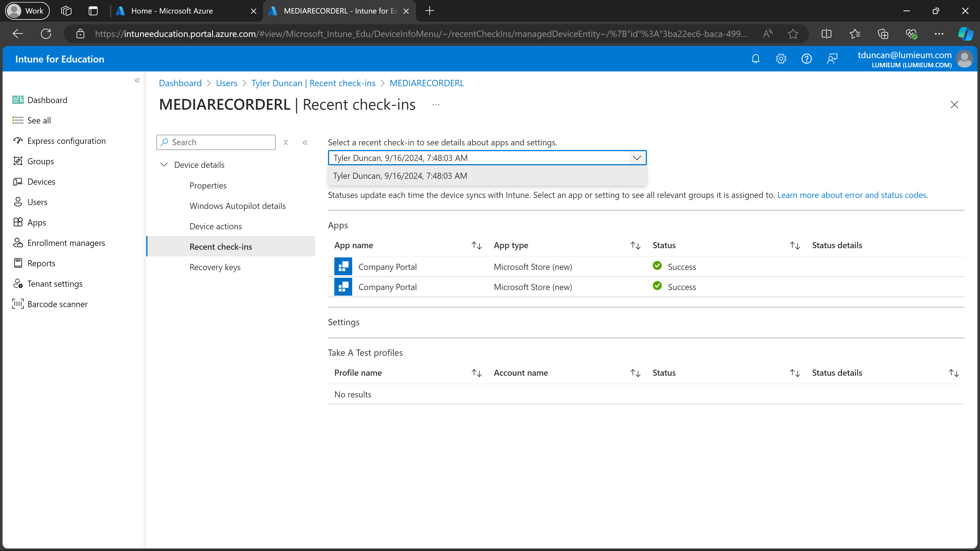
Task: Select Recent check-ins menu item
Action: pos(231,246)
